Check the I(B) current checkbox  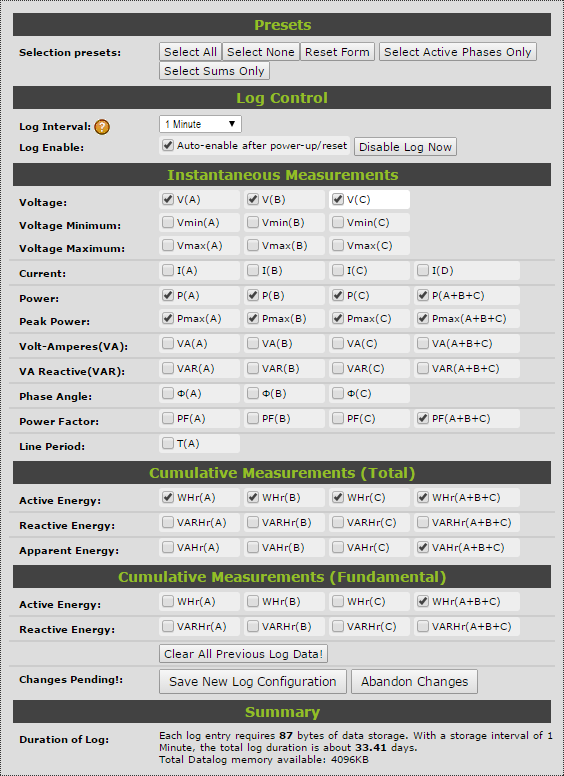click(253, 270)
